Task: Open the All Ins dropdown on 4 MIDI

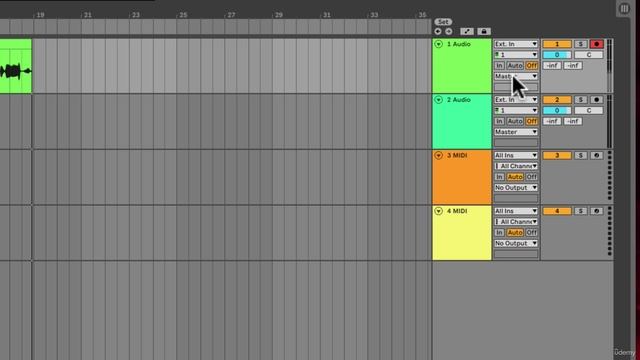Action: tap(516, 211)
